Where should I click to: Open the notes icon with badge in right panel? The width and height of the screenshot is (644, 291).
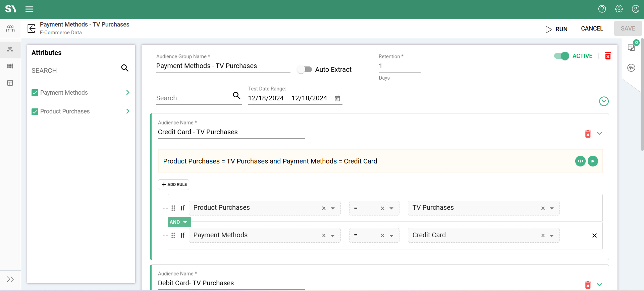631,47
